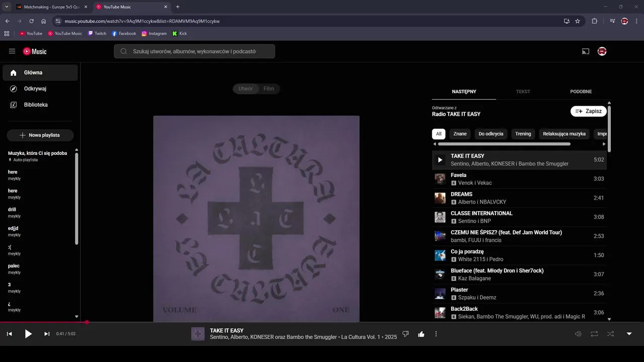Switch to Film video mode
The image size is (644, 362).
pos(269,88)
